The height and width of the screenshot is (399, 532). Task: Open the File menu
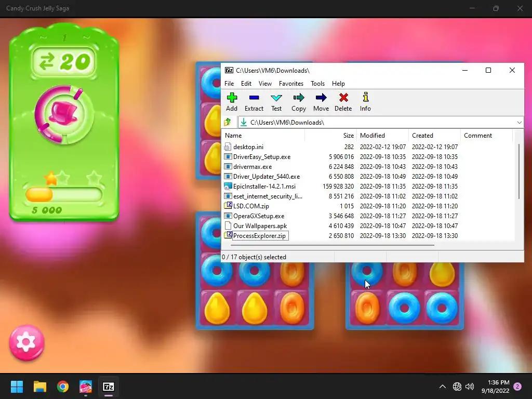click(x=229, y=84)
